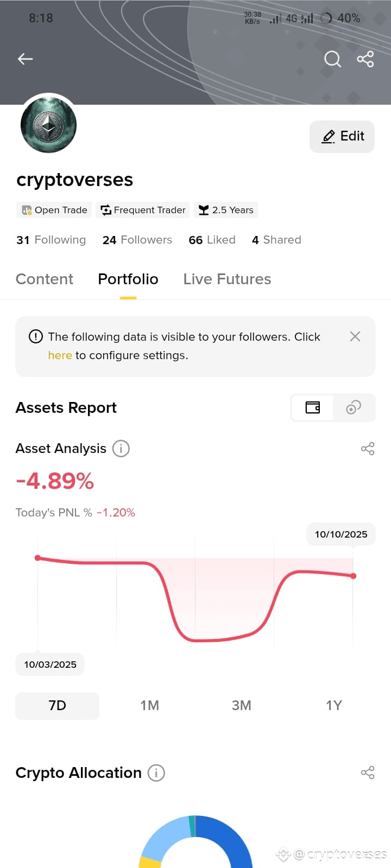Screen dimensions: 391x868
Task: Select the 3M time range
Action: point(242,705)
